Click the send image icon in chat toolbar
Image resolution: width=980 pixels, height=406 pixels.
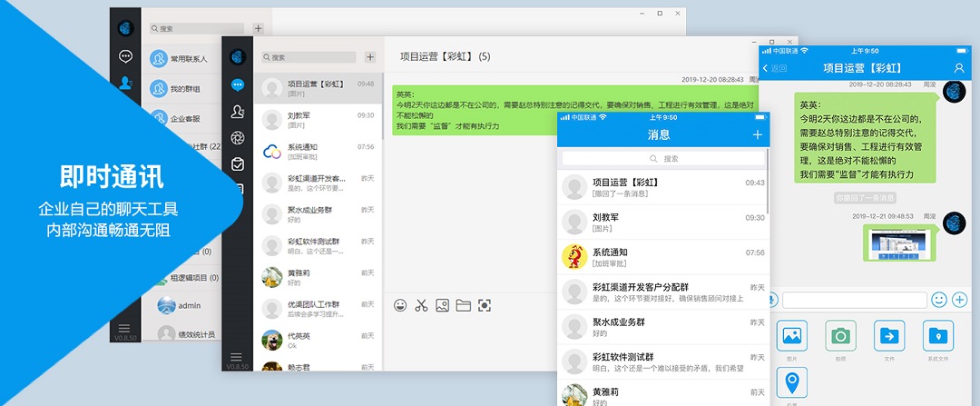442,305
